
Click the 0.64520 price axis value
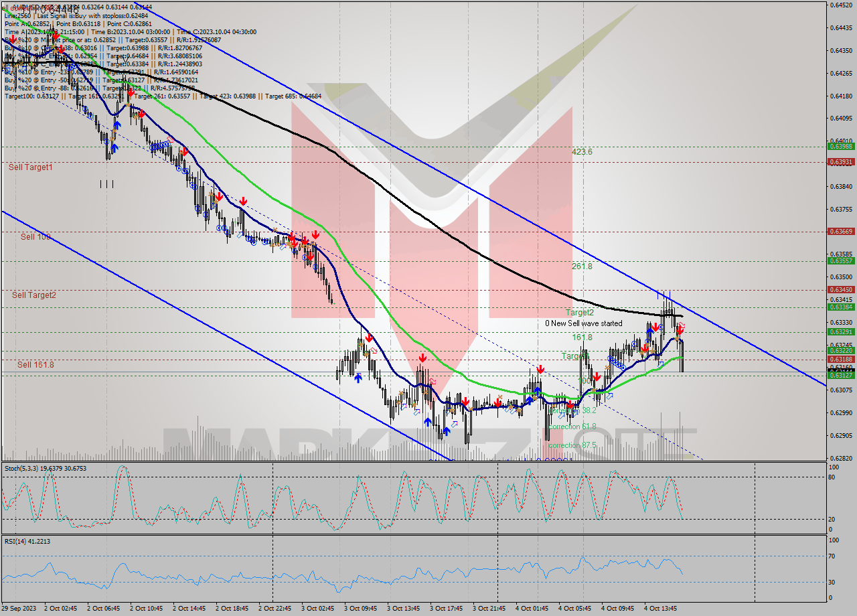841,5
